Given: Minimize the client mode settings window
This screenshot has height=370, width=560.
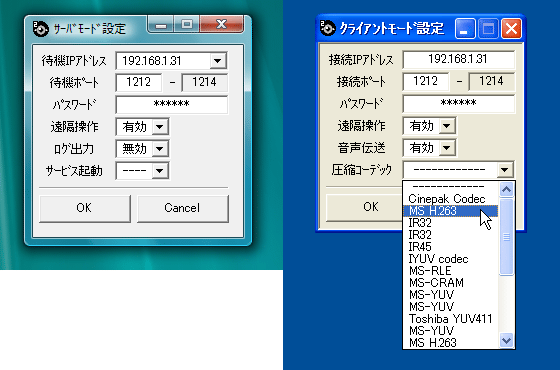Looking at the screenshot, I should (x=465, y=29).
